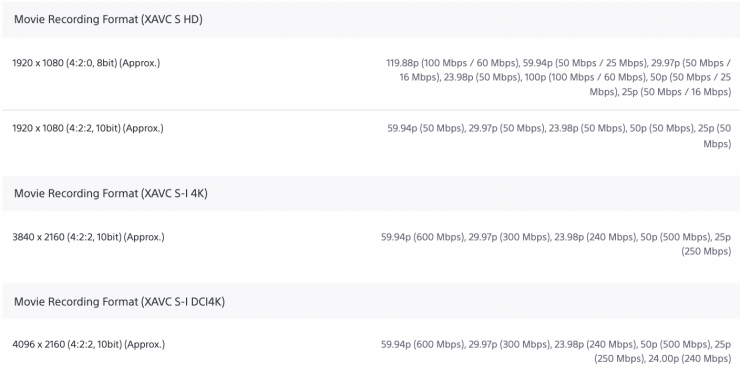
Task: Click 23.98p (240 Mbps) in the DCI4K row
Action: [x=595, y=344]
